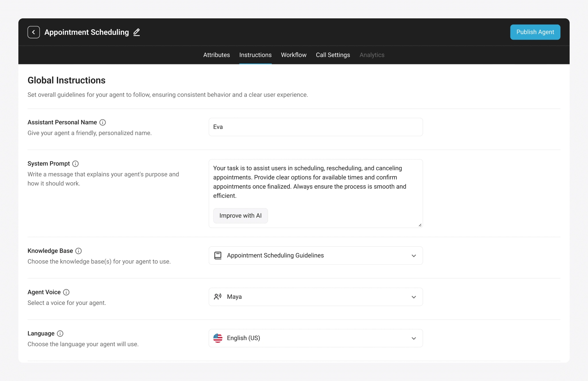This screenshot has height=381, width=588.
Task: Switch to the Attributes tab
Action: tap(216, 55)
